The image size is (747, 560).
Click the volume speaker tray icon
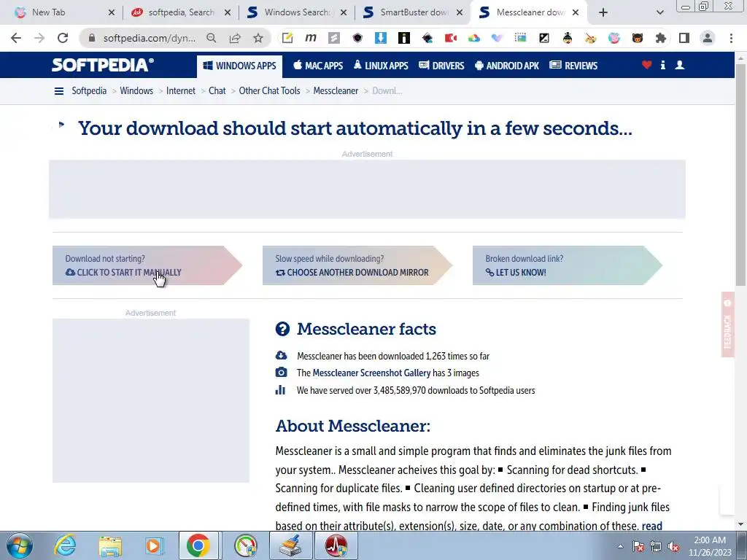[x=673, y=547]
